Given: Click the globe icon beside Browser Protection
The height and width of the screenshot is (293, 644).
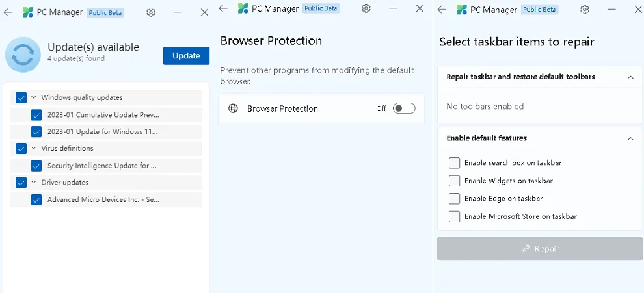Looking at the screenshot, I should point(233,108).
